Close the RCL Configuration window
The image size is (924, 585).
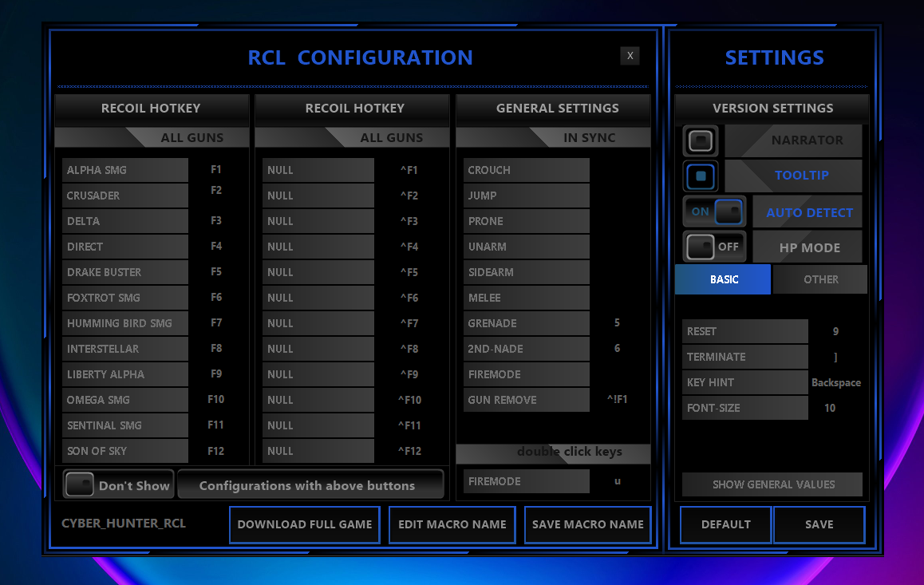630,55
